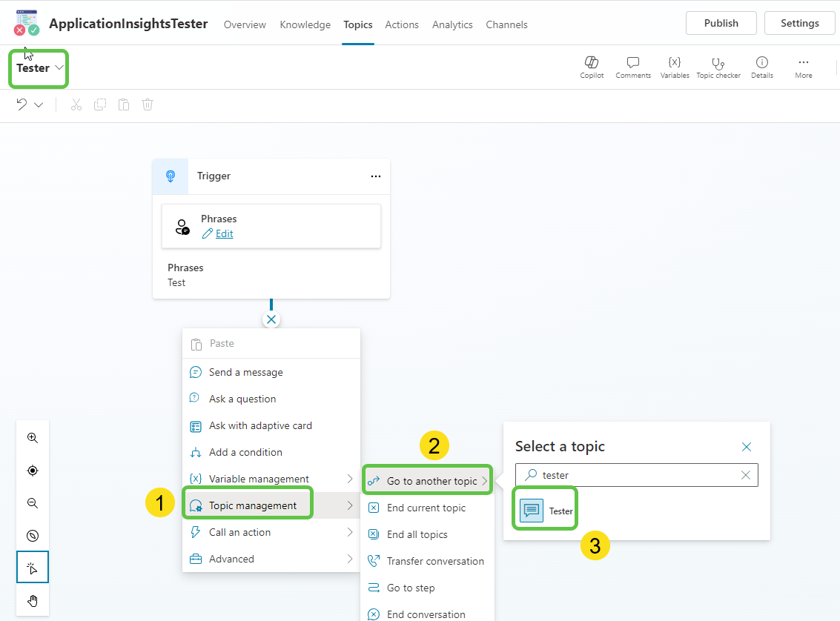Select the zoom in magnifier icon
840x621 pixels.
tap(32, 438)
